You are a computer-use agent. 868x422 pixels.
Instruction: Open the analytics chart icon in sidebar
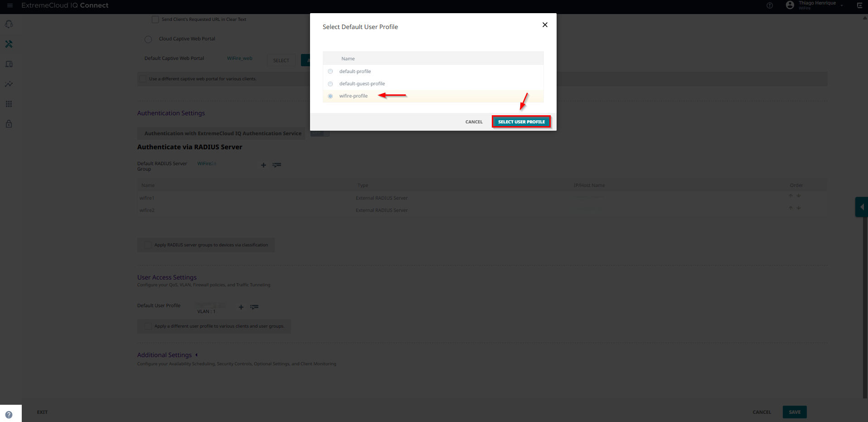(x=9, y=84)
